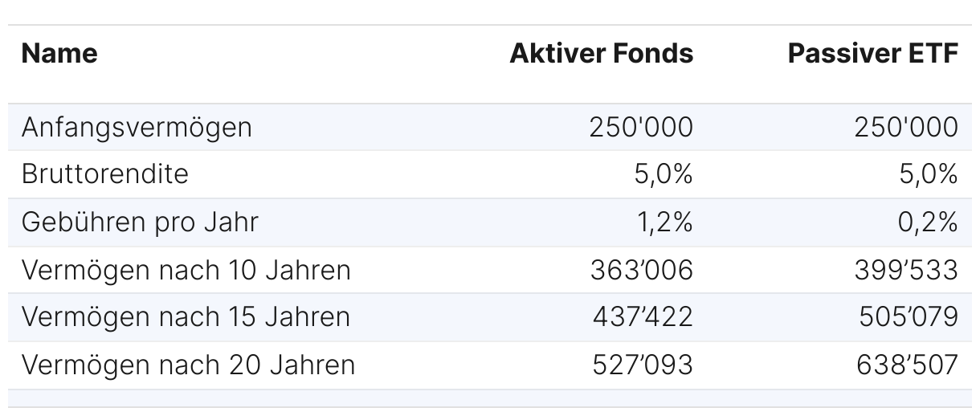Click the 437'422 value

[x=643, y=317]
